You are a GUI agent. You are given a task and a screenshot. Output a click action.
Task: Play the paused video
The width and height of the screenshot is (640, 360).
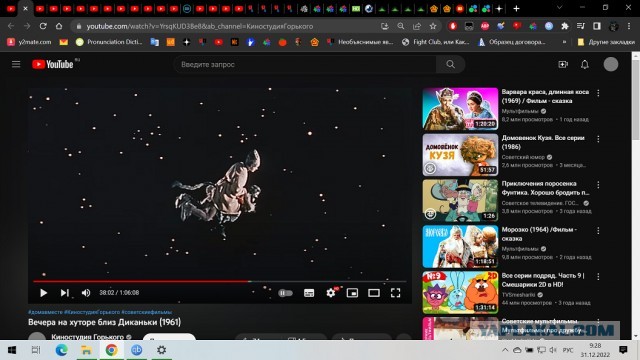(43, 293)
